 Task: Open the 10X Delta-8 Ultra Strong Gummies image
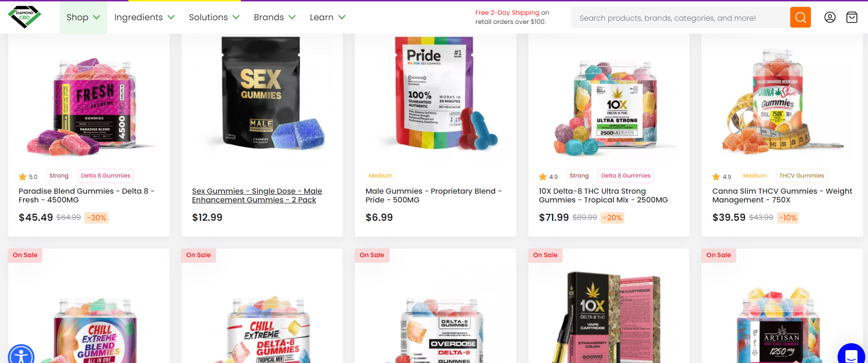tap(609, 104)
